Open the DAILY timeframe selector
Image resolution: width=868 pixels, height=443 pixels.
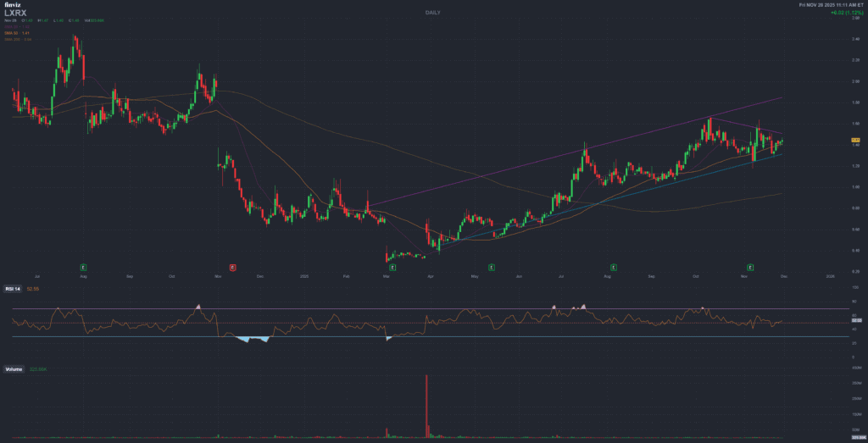click(433, 13)
